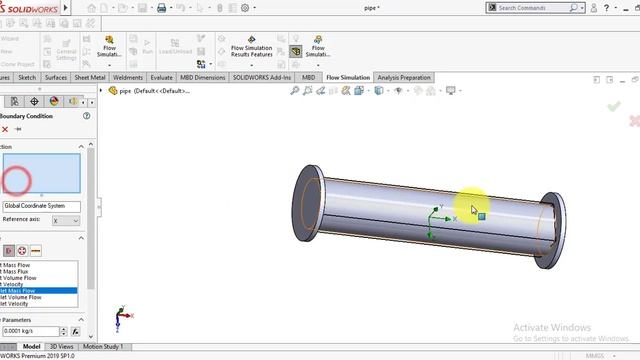Click the pushpin icon in the Boundary Condition panel
Screen dimensions: 640x360
[x=18, y=129]
